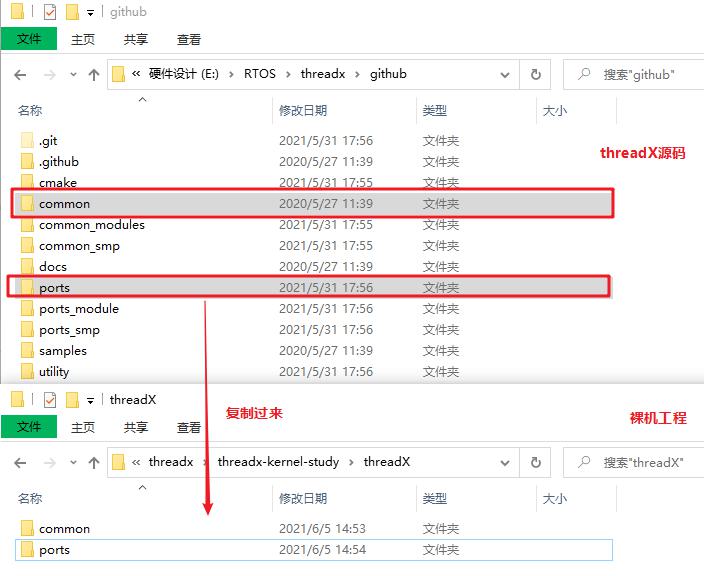Select the common_modules folder
Viewport: 704px width, 576px height.
click(x=313, y=224)
